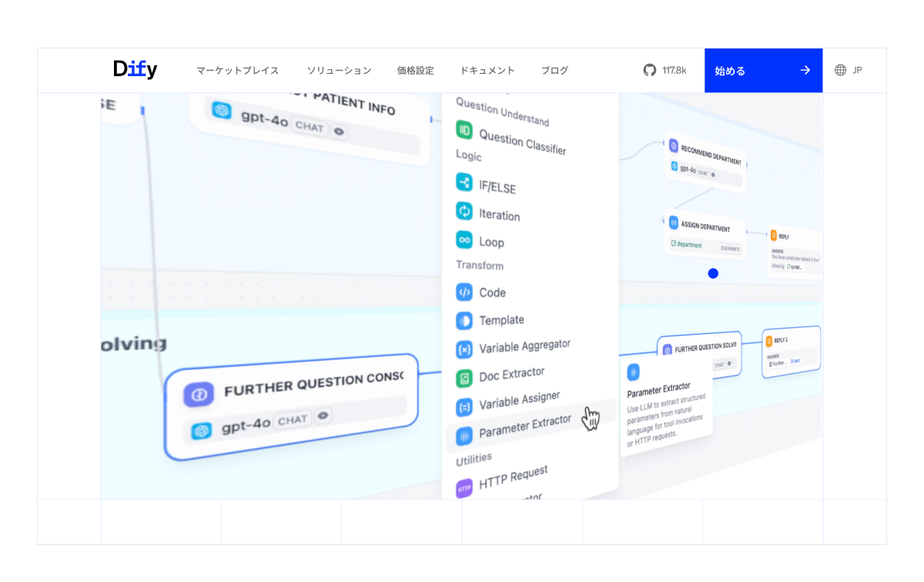Click CHAT badge in FURTHER QUESTION CONSO node

(x=293, y=420)
